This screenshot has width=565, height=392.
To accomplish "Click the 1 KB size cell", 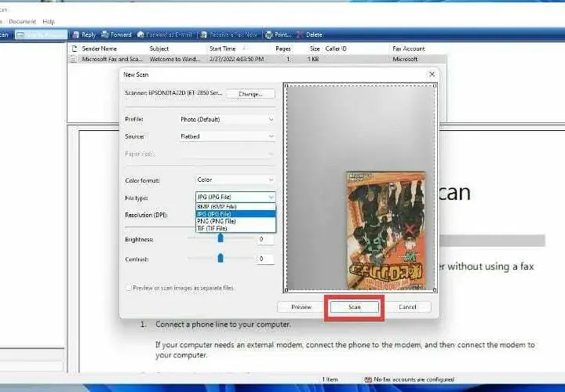I will pyautogui.click(x=313, y=59).
